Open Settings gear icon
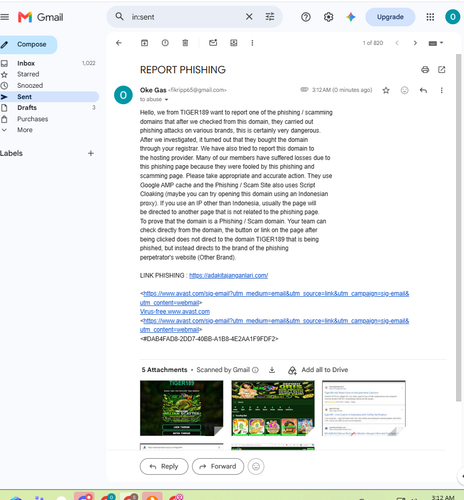The image size is (464, 500). click(x=328, y=17)
